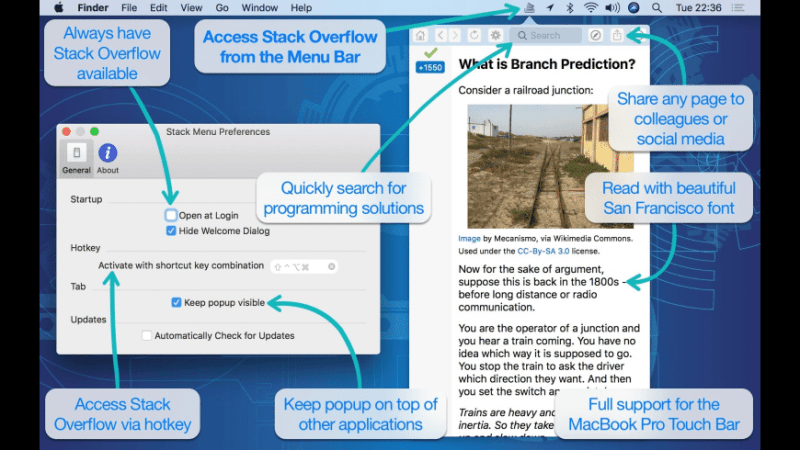This screenshot has height=450, width=800.
Task: Open popup settings gear
Action: pos(495,35)
